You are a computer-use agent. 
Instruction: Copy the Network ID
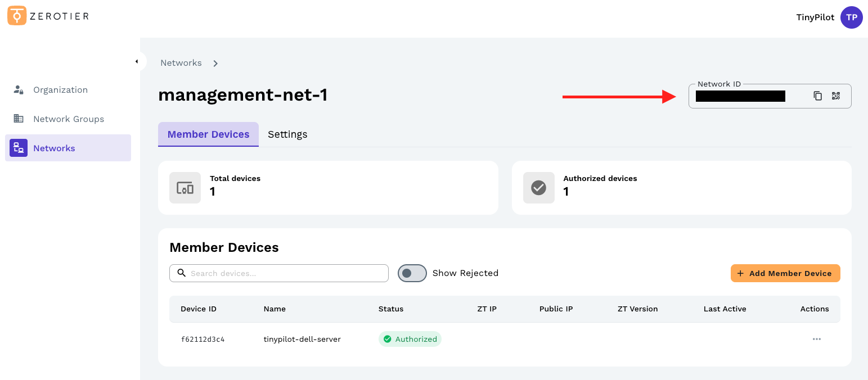(817, 96)
